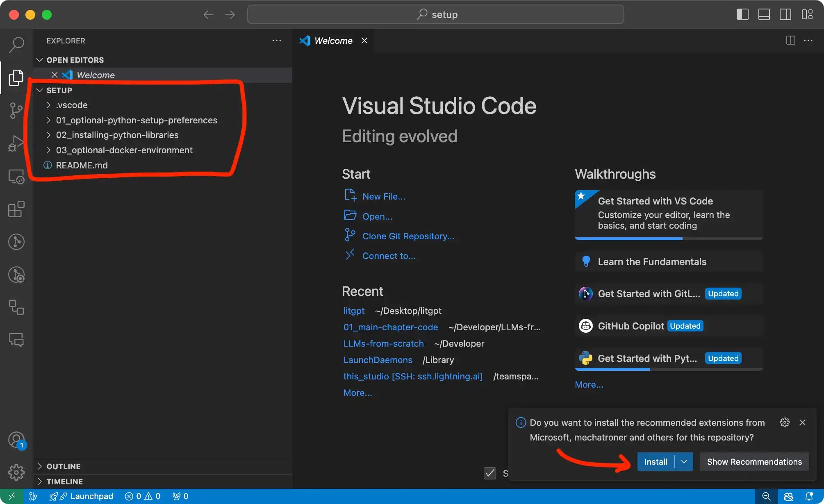
Task: Open the Install button dropdown arrow
Action: coord(684,462)
